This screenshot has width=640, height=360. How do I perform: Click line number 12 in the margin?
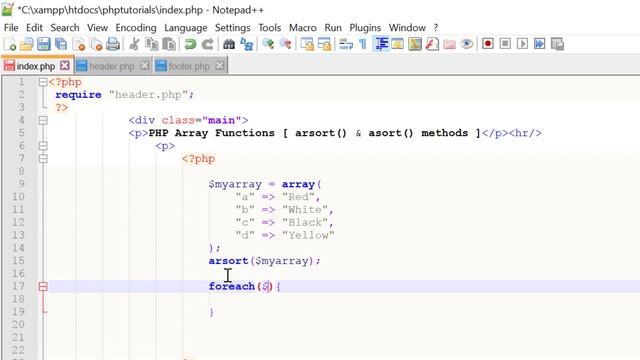click(18, 222)
